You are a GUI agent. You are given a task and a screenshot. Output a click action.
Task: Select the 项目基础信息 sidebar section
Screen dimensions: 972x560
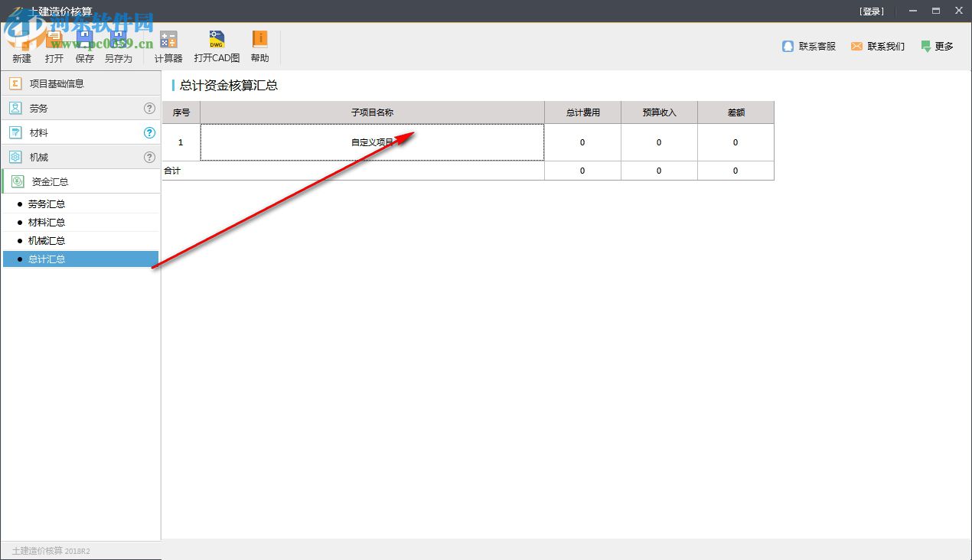pos(80,83)
